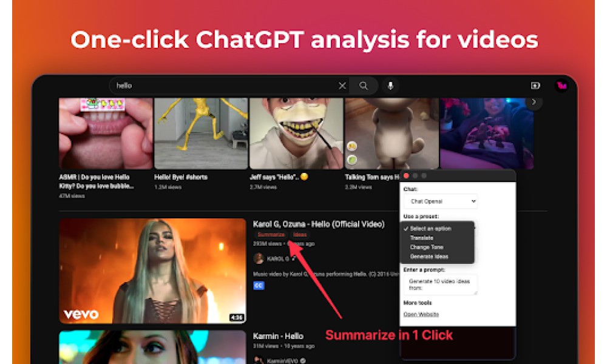Open the ASMR Hello Kitty short thumbnail
This screenshot has width=607, height=364.
(x=106, y=133)
